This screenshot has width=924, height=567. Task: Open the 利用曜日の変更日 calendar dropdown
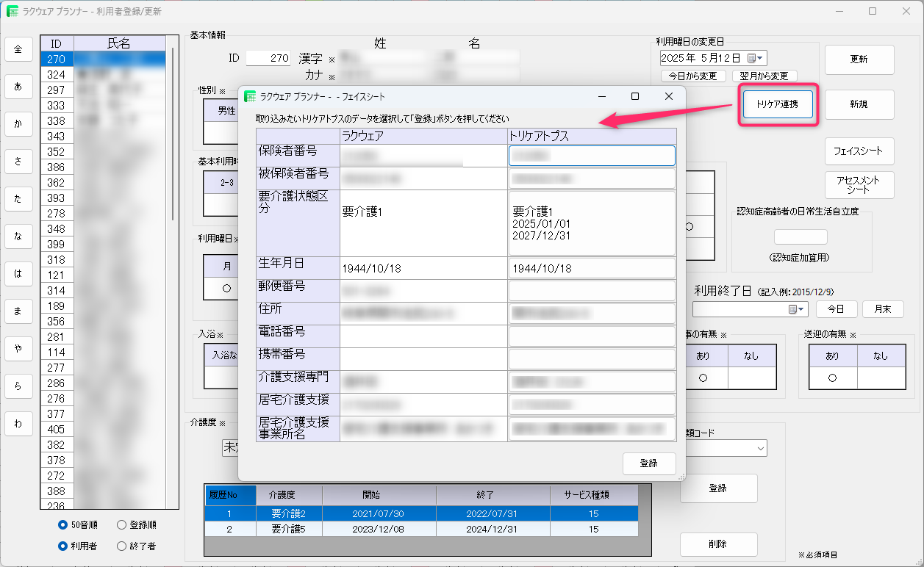tap(756, 58)
